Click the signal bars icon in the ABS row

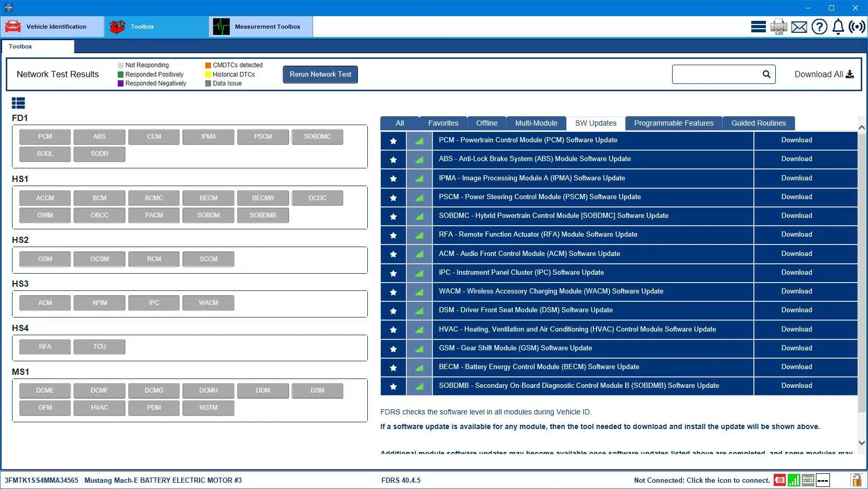click(419, 160)
